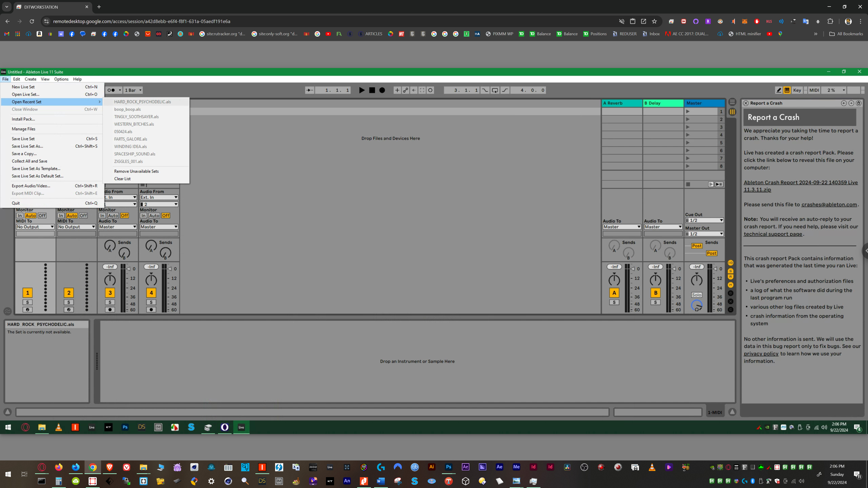The height and width of the screenshot is (488, 868).
Task: Launch Master scene 1
Action: (x=688, y=111)
